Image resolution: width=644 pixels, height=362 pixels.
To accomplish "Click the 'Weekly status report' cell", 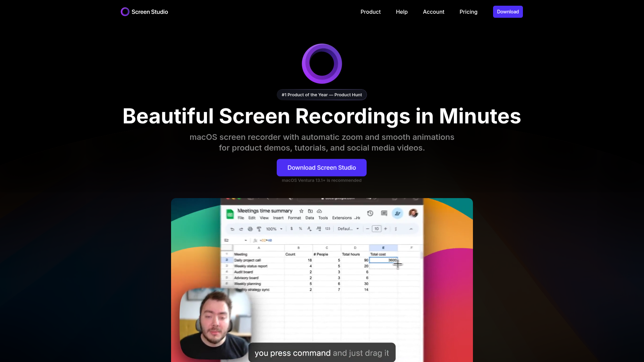I will [x=259, y=266].
